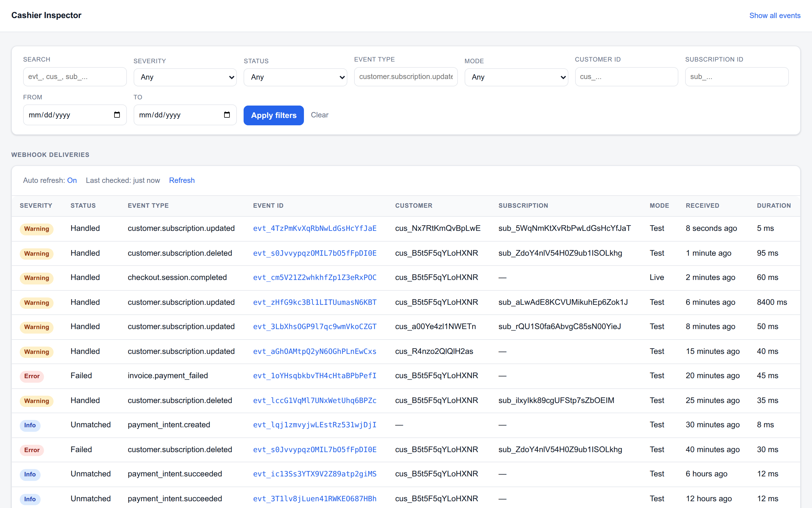The height and width of the screenshot is (508, 812).
Task: Click the 6 hours ago received cell
Action: coord(706,474)
